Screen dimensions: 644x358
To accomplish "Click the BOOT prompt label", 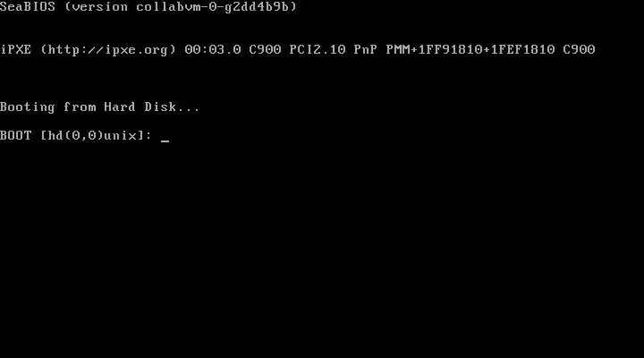I will pyautogui.click(x=15, y=136).
